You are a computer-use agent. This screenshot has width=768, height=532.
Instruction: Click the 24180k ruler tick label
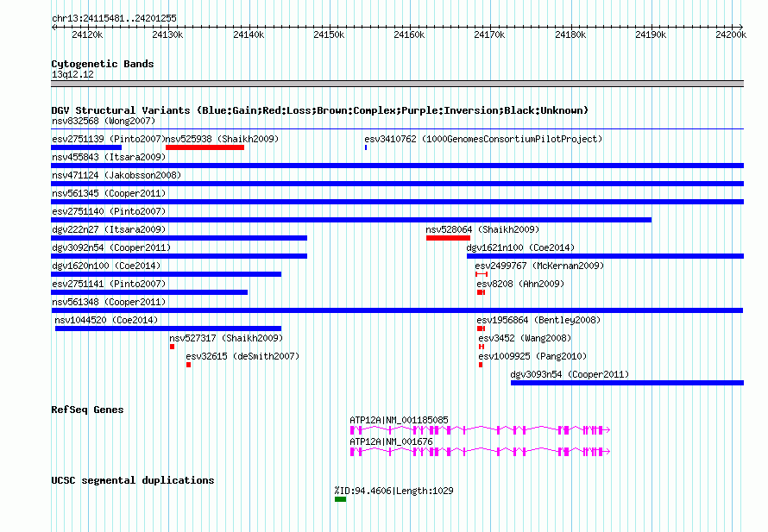570,34
